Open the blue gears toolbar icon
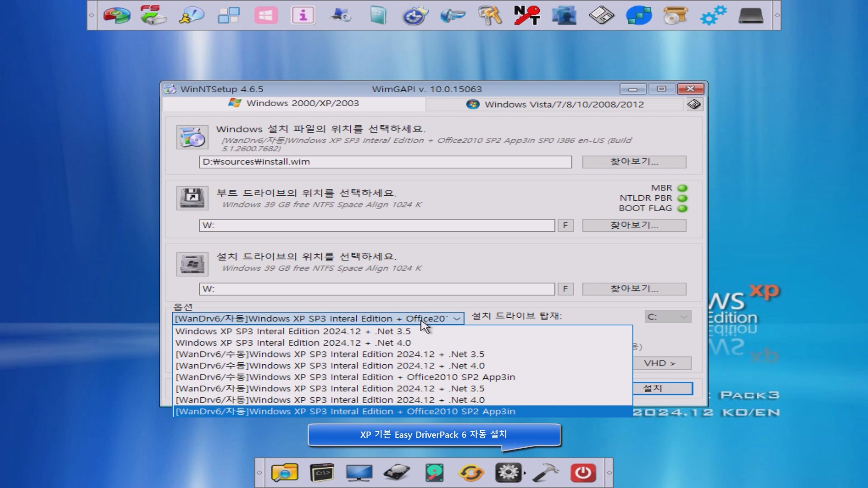Screen dimensions: 868x488 (713, 15)
